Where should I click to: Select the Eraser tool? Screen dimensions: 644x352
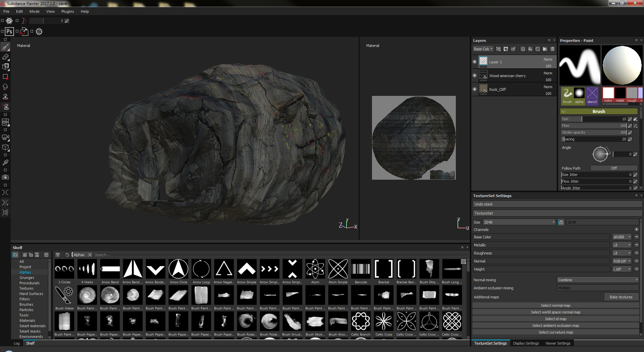pos(5,57)
